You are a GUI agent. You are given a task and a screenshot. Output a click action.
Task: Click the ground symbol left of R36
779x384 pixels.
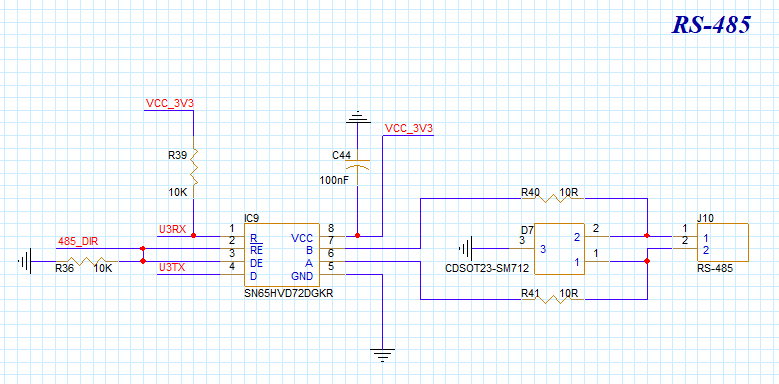(x=25, y=261)
